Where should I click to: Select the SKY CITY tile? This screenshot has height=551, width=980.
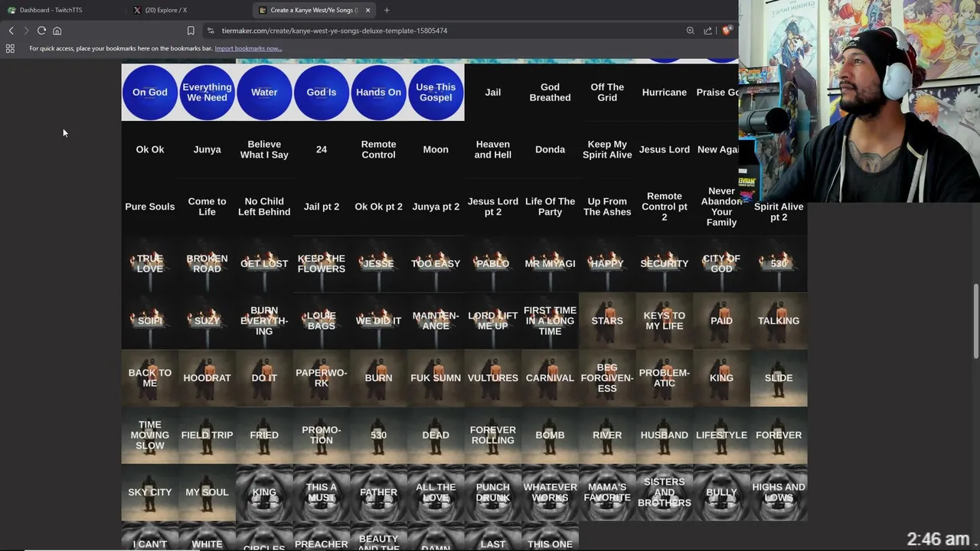click(x=150, y=492)
